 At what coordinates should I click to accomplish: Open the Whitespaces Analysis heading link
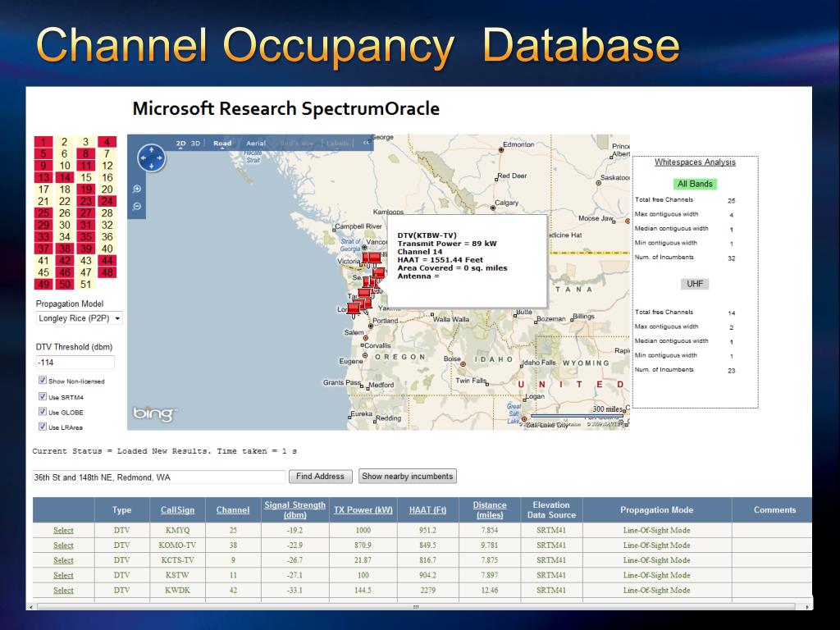coord(695,162)
